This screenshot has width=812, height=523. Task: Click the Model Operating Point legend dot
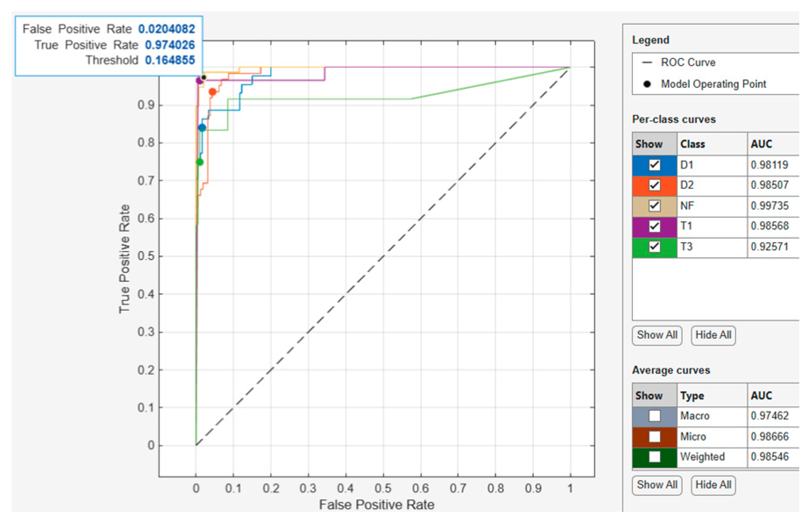(x=647, y=84)
